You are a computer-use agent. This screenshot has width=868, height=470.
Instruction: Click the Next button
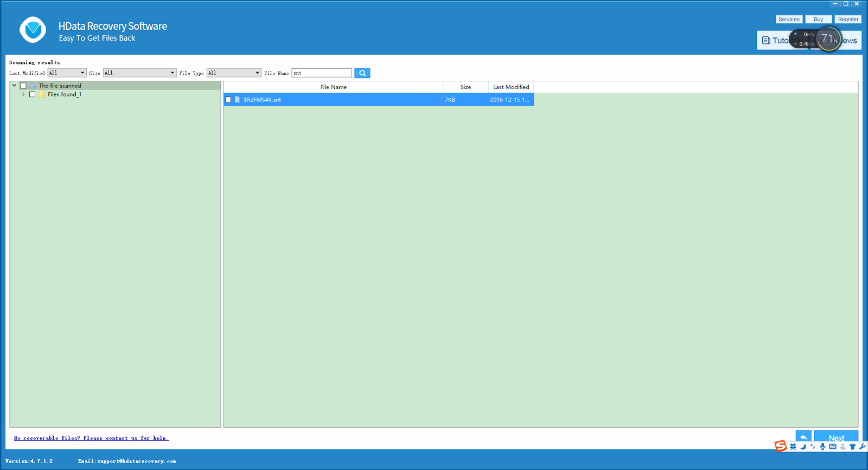click(x=836, y=437)
